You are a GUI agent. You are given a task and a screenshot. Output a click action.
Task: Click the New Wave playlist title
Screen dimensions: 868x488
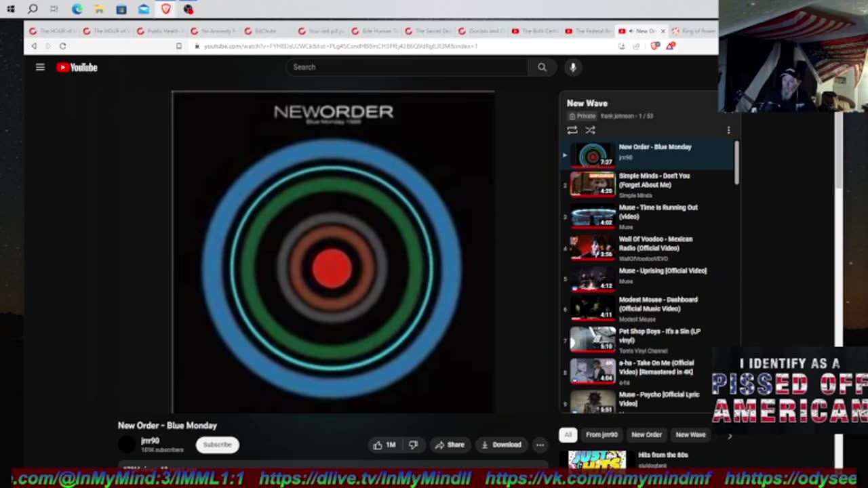click(587, 103)
